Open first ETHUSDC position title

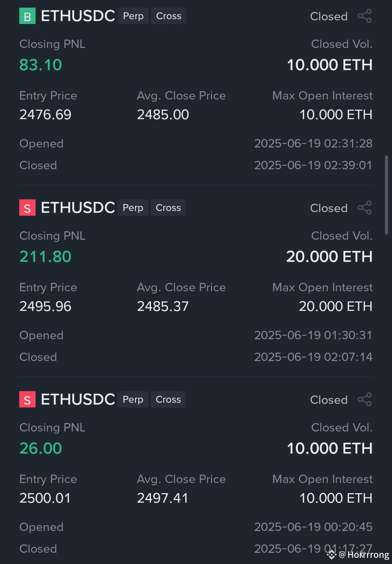78,16
